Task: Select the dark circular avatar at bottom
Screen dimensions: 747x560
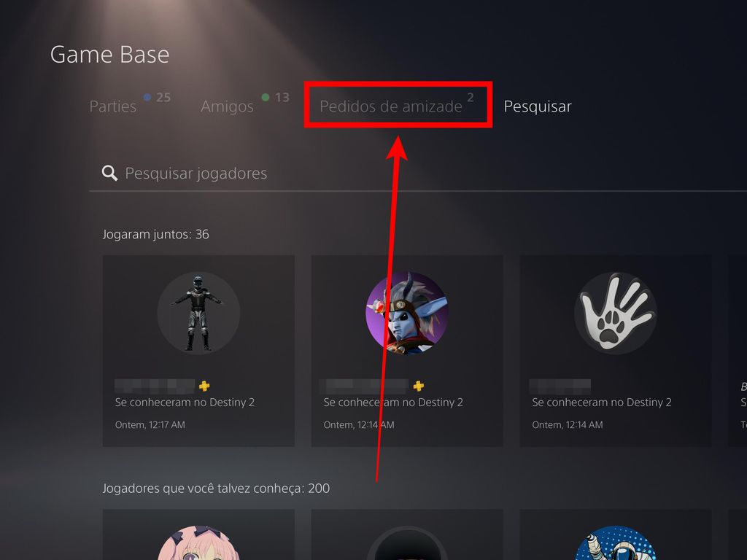Action: [x=407, y=542]
